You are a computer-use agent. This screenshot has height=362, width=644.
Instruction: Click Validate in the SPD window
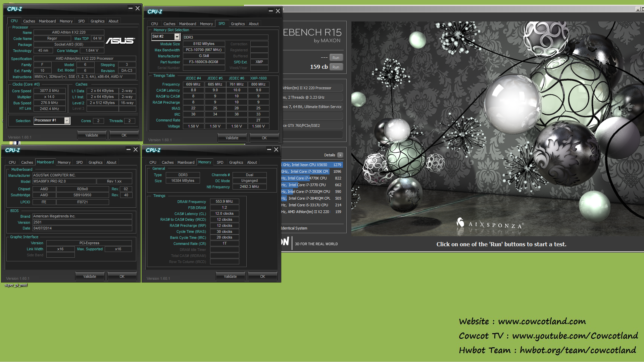coord(232,138)
